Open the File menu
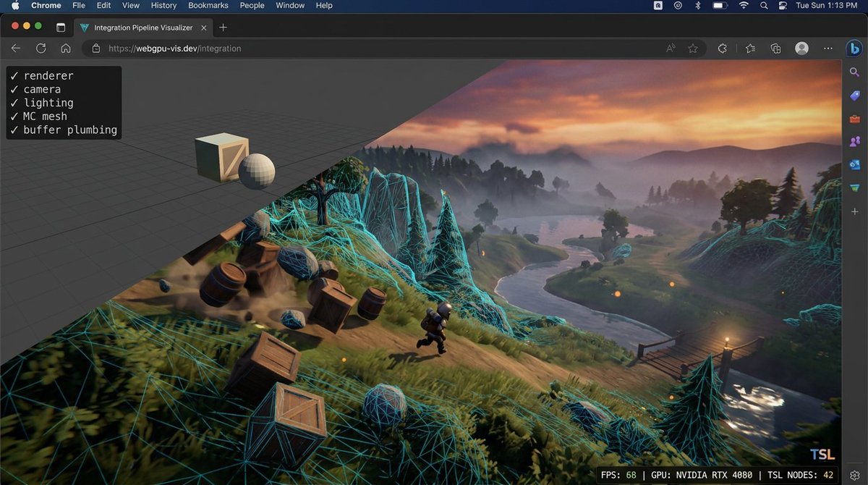Viewport: 868px width, 485px height. pyautogui.click(x=78, y=5)
